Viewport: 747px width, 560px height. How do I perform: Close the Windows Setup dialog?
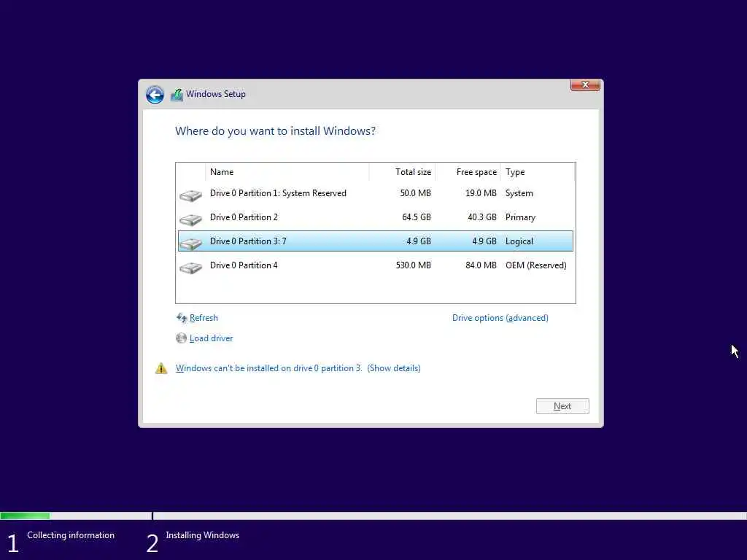[585, 85]
